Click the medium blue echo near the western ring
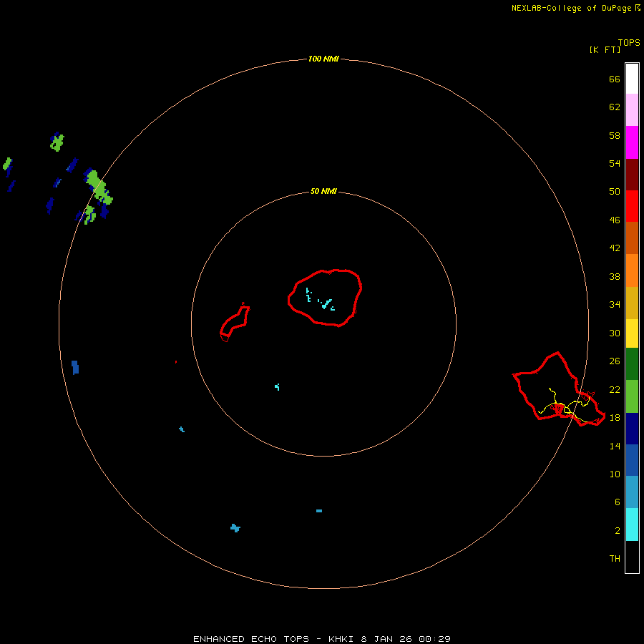 tap(74, 367)
